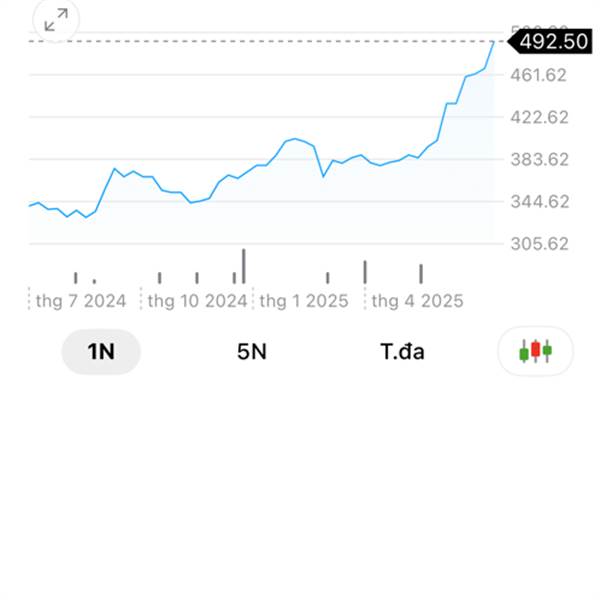Click the first volume bar above thg 7 2024
This screenshot has width=600, height=600.
76,278
